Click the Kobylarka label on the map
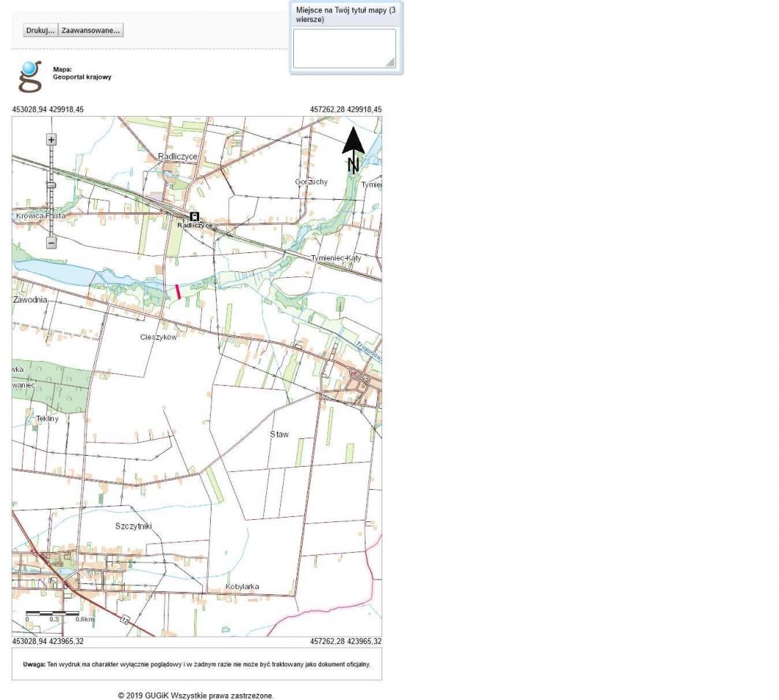Viewport: 779px width, 700px height. [242, 587]
